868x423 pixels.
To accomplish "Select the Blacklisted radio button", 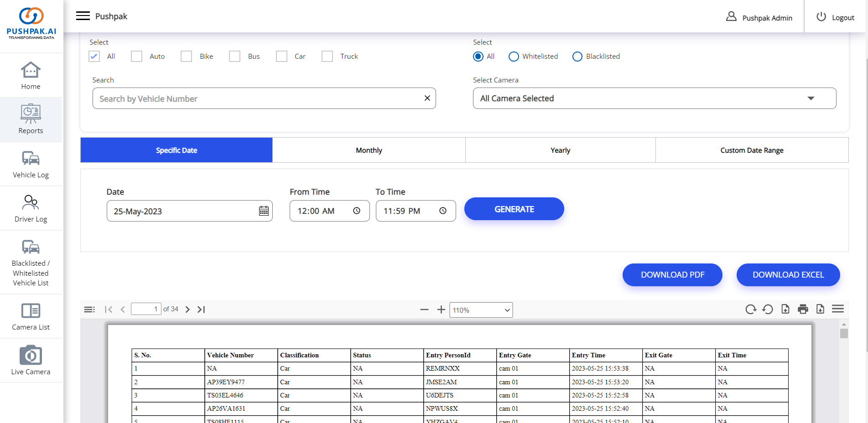I will pyautogui.click(x=577, y=57).
